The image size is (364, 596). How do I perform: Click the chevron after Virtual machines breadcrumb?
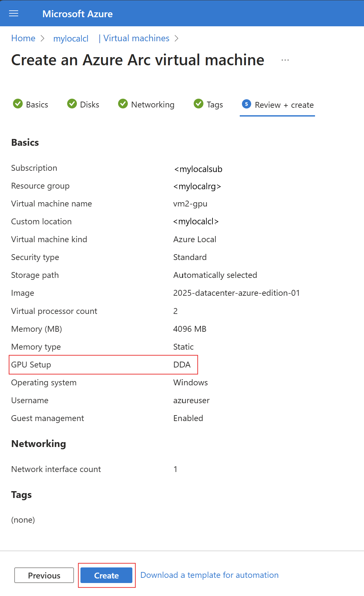(176, 38)
